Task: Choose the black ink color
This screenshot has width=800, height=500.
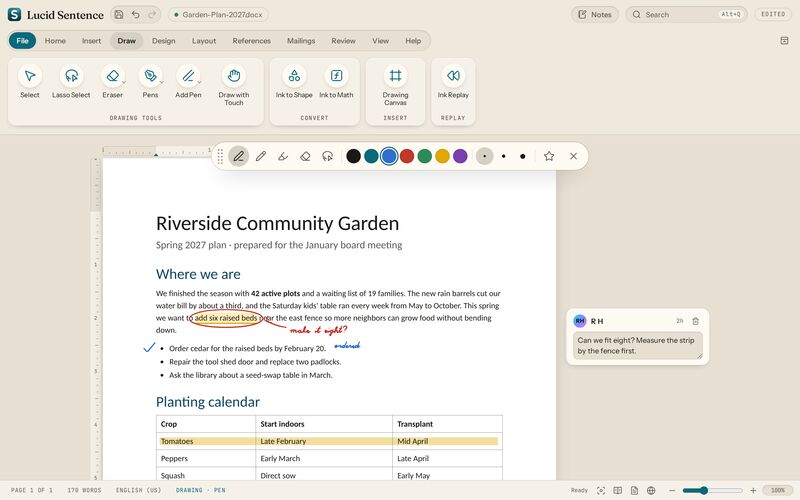Action: (x=354, y=156)
